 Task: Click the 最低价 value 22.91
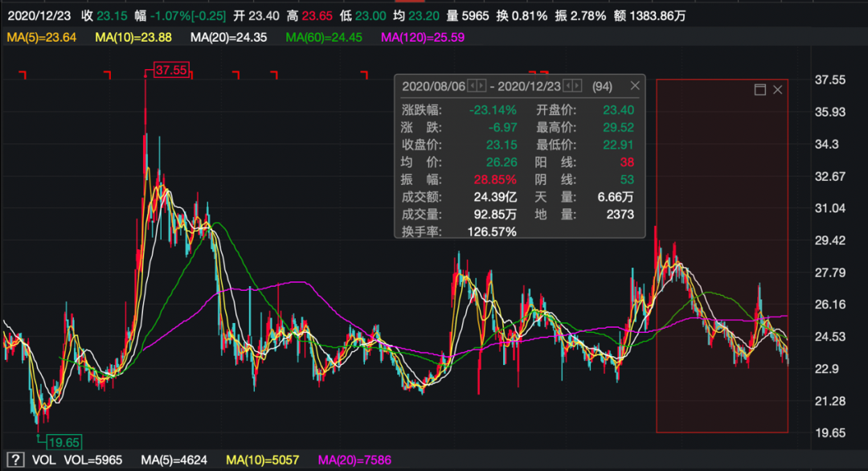pos(618,145)
